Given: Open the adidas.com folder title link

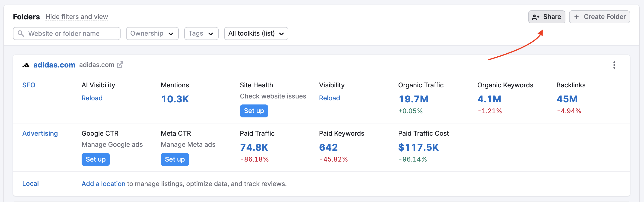Looking at the screenshot, I should [x=54, y=65].
